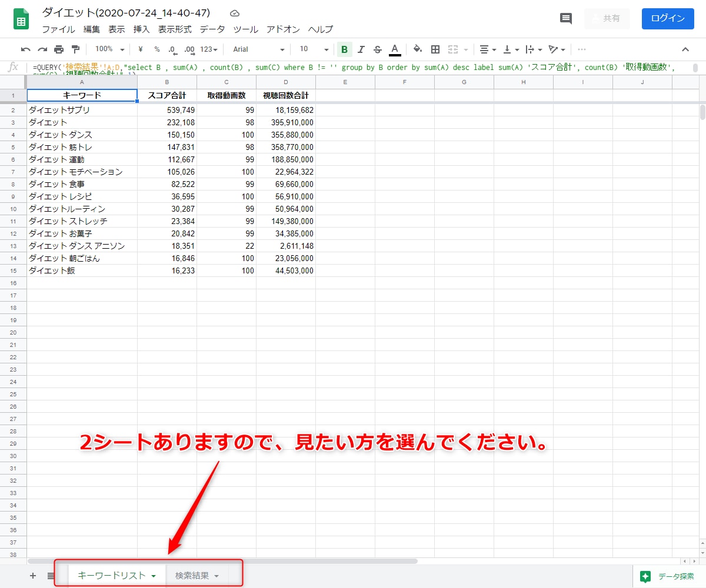Open the horizontal align dropdown
706x588 pixels.
(488, 49)
